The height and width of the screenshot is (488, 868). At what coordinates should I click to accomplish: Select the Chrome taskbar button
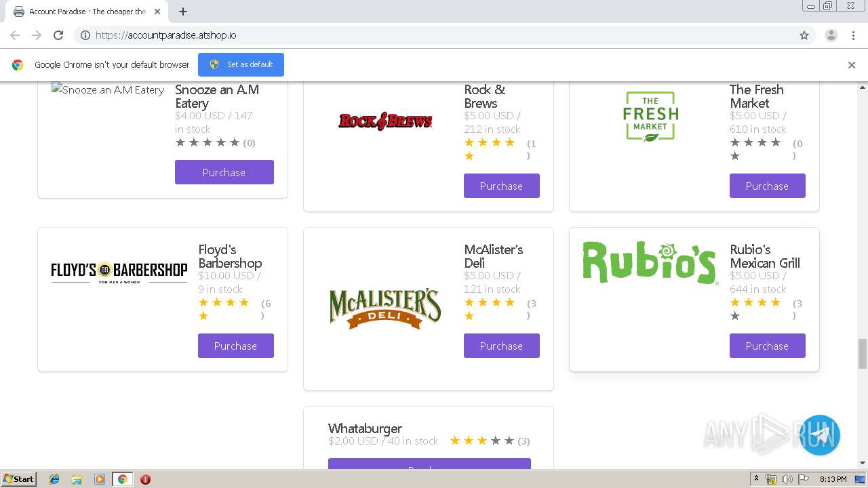coord(122,479)
